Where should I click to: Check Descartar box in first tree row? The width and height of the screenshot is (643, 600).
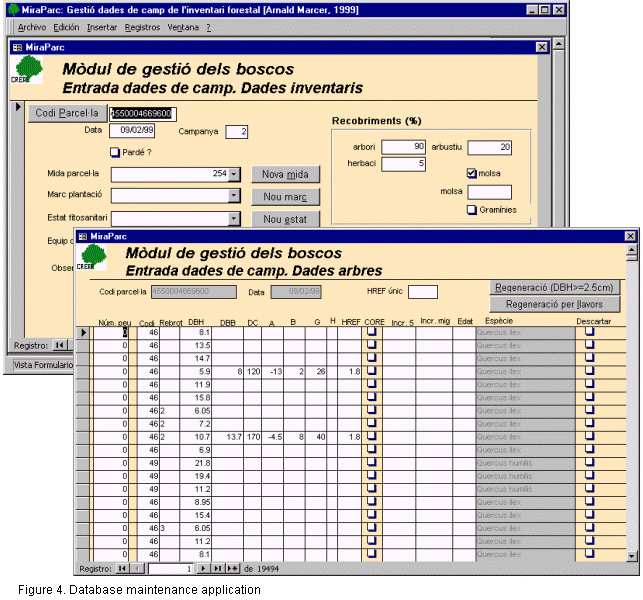590,331
